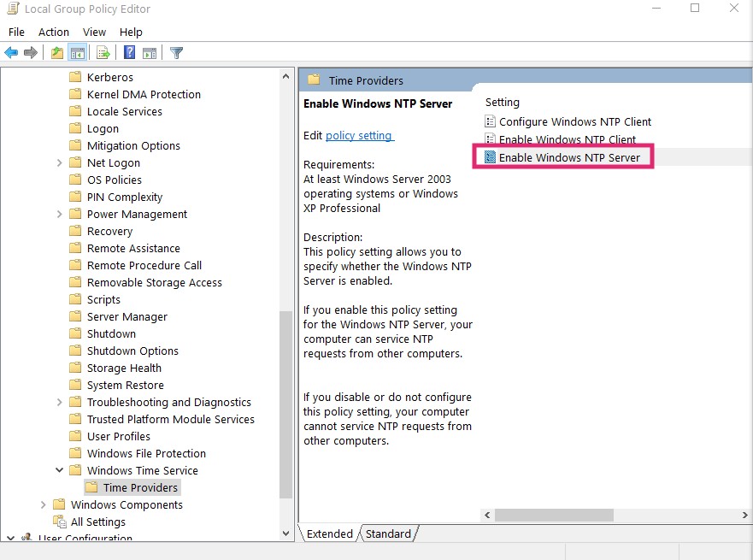Click the All Settings icon
Screen dimensions: 753x560
[x=60, y=522]
